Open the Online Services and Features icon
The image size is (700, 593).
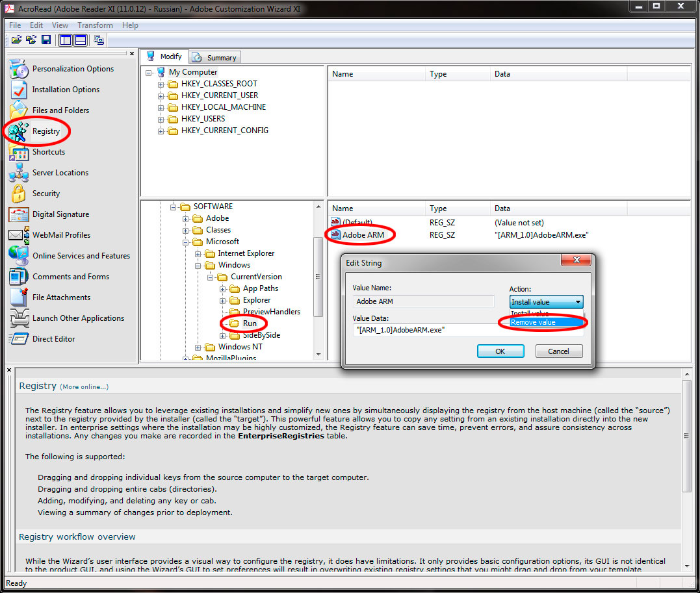19,256
